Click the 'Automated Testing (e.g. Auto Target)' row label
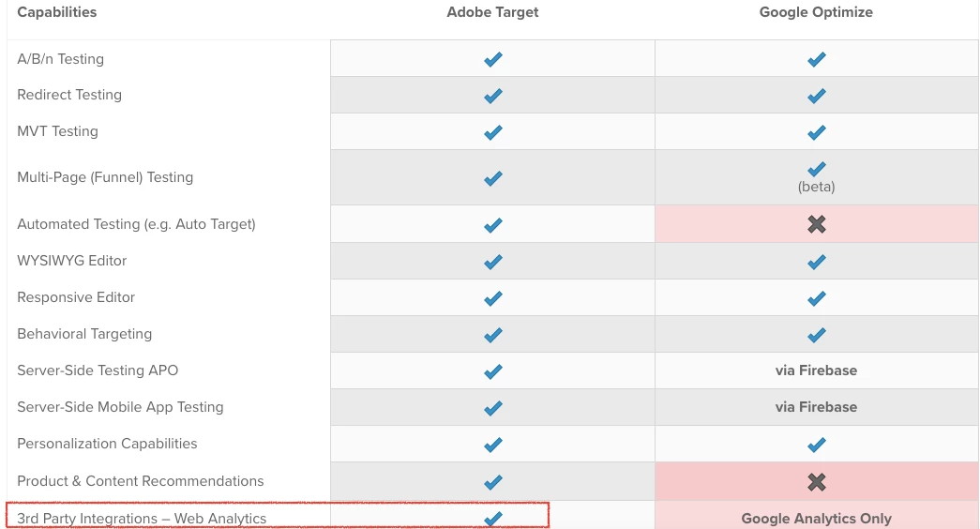The height and width of the screenshot is (529, 980). pos(136,224)
